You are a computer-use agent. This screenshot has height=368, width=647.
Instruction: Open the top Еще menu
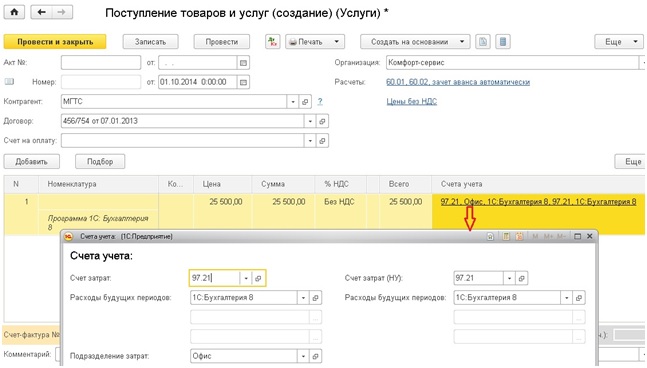(x=619, y=42)
